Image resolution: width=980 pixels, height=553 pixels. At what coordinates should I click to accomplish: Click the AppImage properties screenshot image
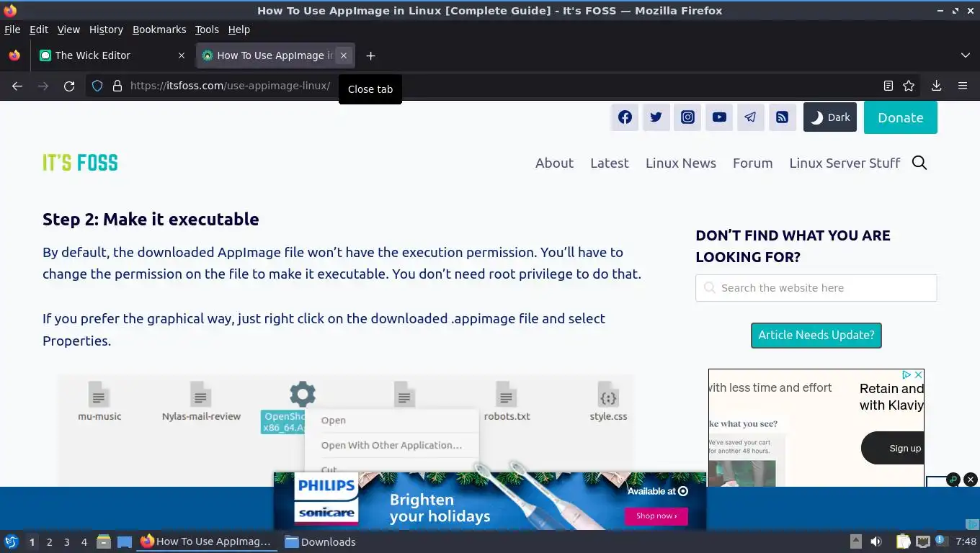tap(346, 430)
